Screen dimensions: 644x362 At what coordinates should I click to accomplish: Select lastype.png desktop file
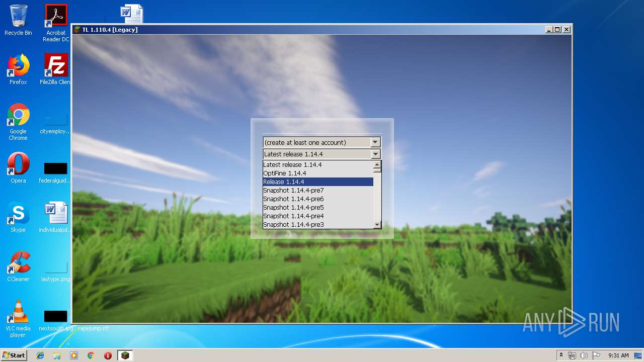pyautogui.click(x=55, y=271)
